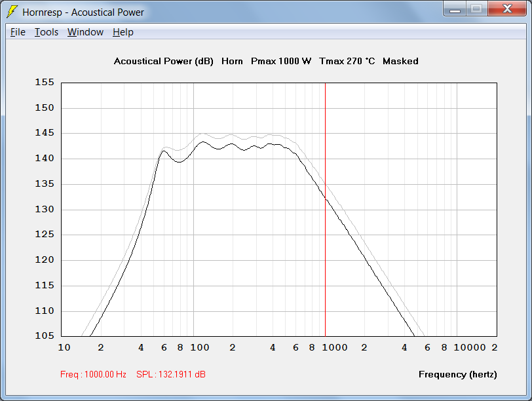Click the Hornresp lightning bolt title icon
This screenshot has width=532, height=401.
[12, 12]
